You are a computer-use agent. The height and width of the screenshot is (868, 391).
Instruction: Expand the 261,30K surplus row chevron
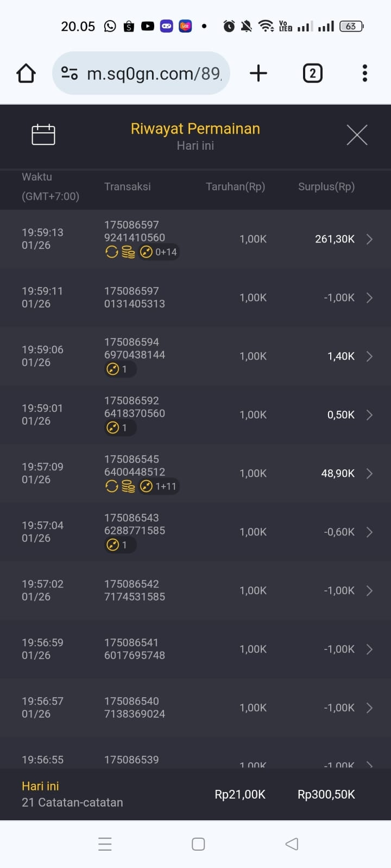[369, 239]
